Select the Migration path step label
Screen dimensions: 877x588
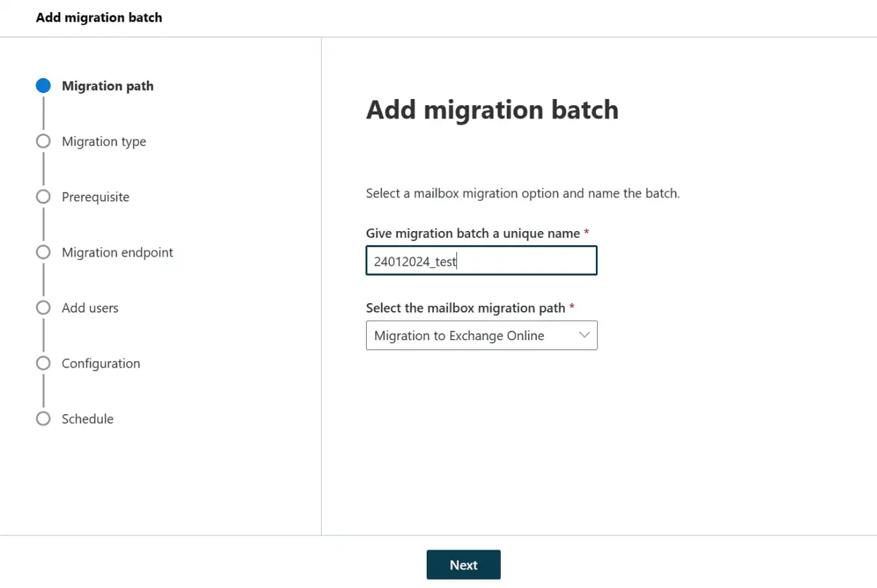tap(108, 86)
